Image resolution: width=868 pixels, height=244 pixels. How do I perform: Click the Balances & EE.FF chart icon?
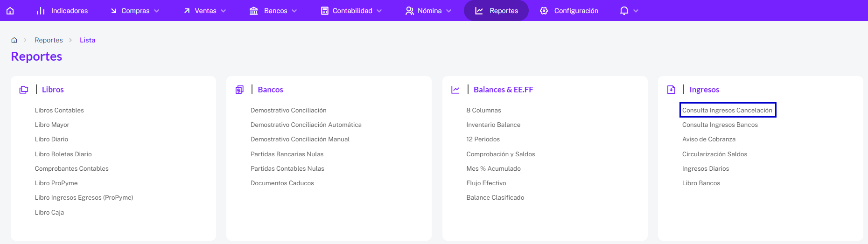(x=455, y=90)
